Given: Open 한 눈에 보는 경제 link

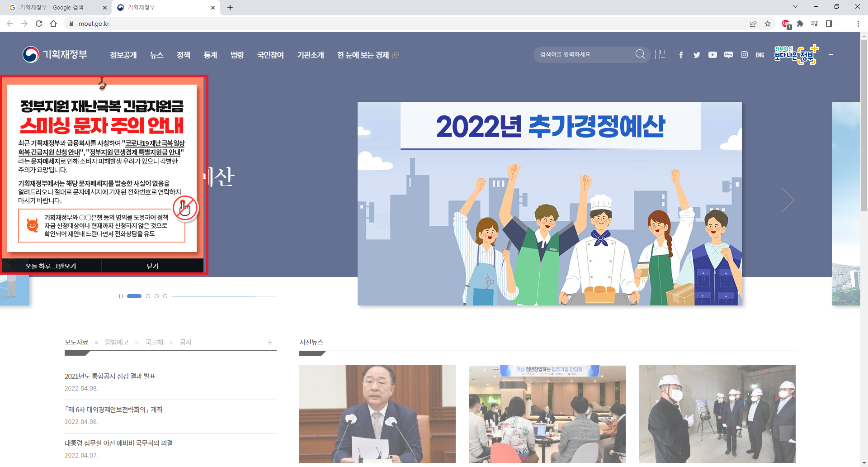Looking at the screenshot, I should [368, 55].
